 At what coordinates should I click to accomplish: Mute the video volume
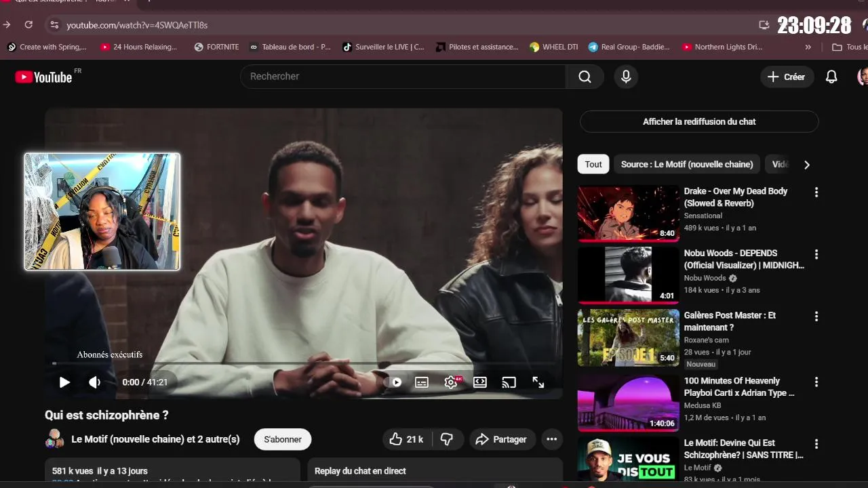point(95,382)
